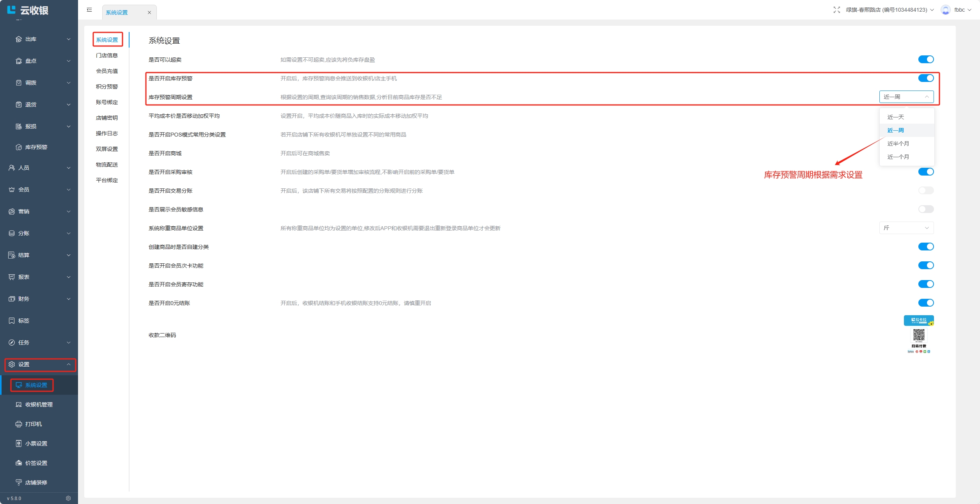Click the sidebar collapse icon
This screenshot has width=980, height=504.
(89, 10)
